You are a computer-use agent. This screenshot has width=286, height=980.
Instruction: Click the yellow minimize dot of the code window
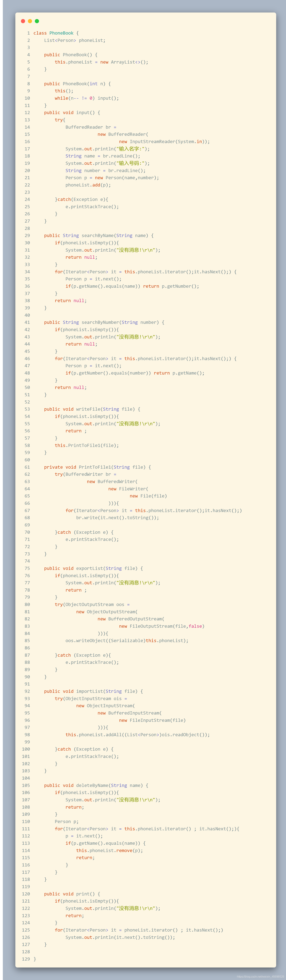pyautogui.click(x=30, y=21)
